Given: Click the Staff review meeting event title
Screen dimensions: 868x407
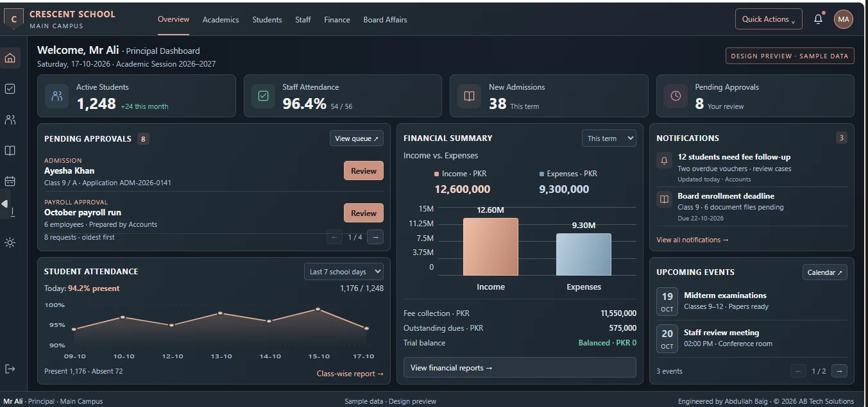Looking at the screenshot, I should (721, 333).
